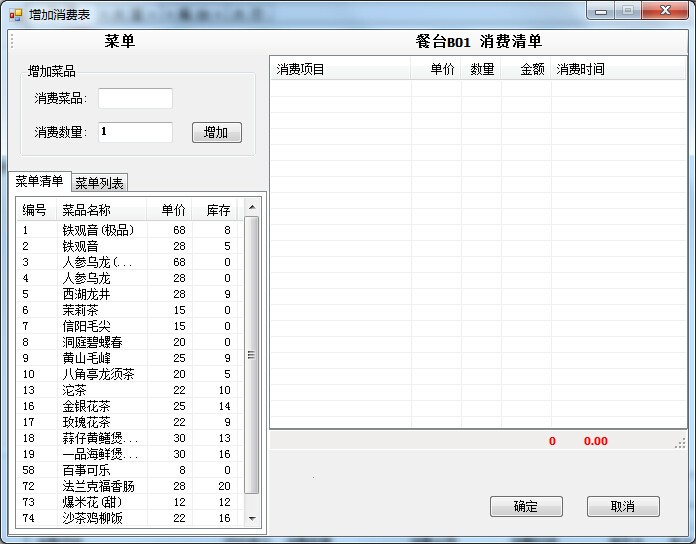Viewport: 696px width, 544px height.
Task: Click the 数量 column header
Action: coord(481,69)
